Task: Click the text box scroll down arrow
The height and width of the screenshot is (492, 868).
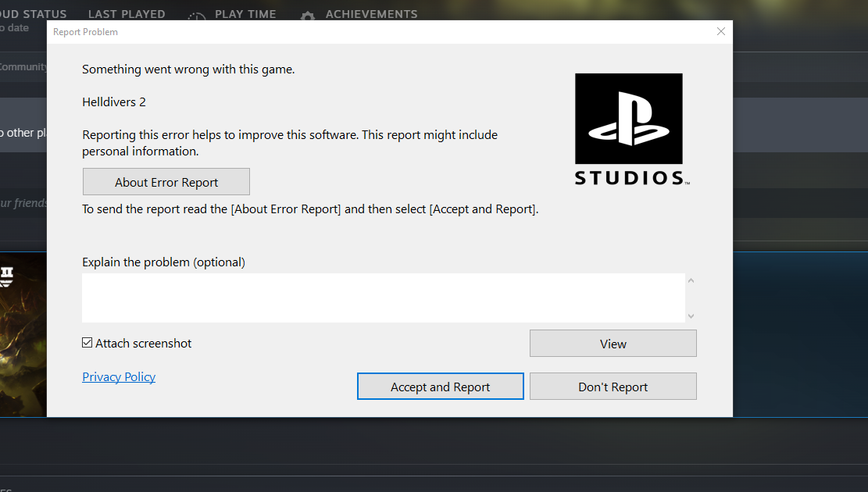Action: click(691, 316)
